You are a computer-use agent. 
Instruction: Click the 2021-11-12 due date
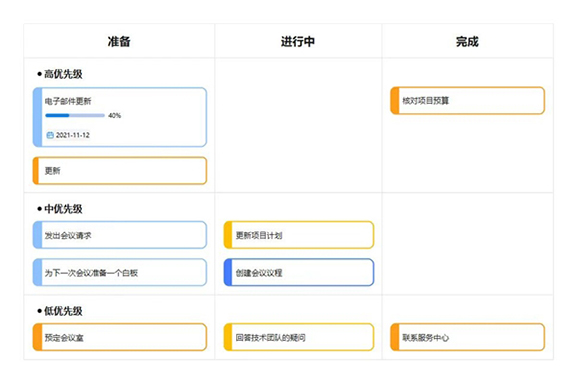(73, 135)
